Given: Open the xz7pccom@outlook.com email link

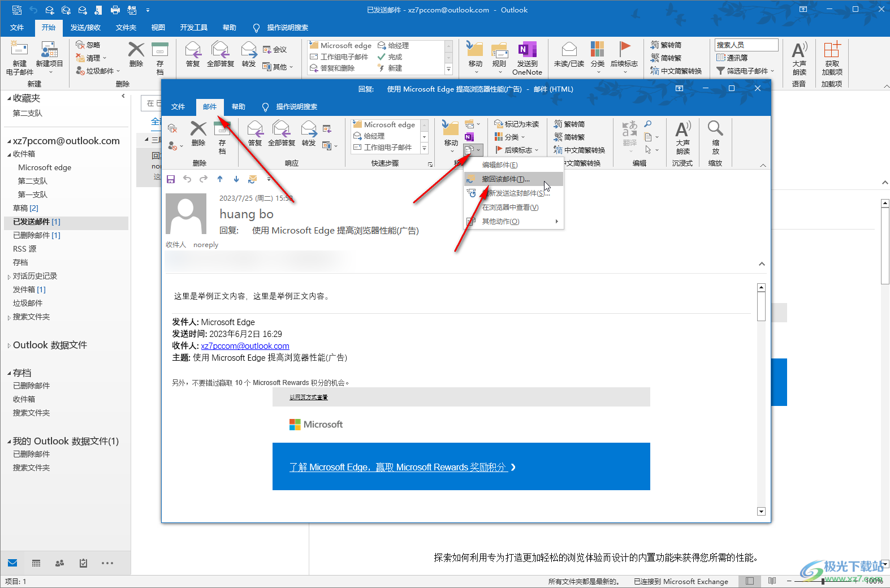Looking at the screenshot, I should pos(245,346).
